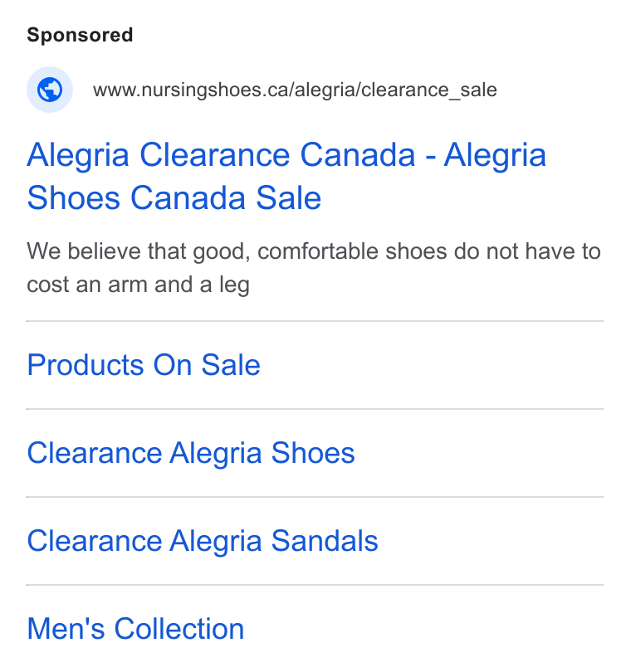Viewport: 631px width, 672px height.
Task: Select the light-blue circle behind the globe
Action: (50, 90)
